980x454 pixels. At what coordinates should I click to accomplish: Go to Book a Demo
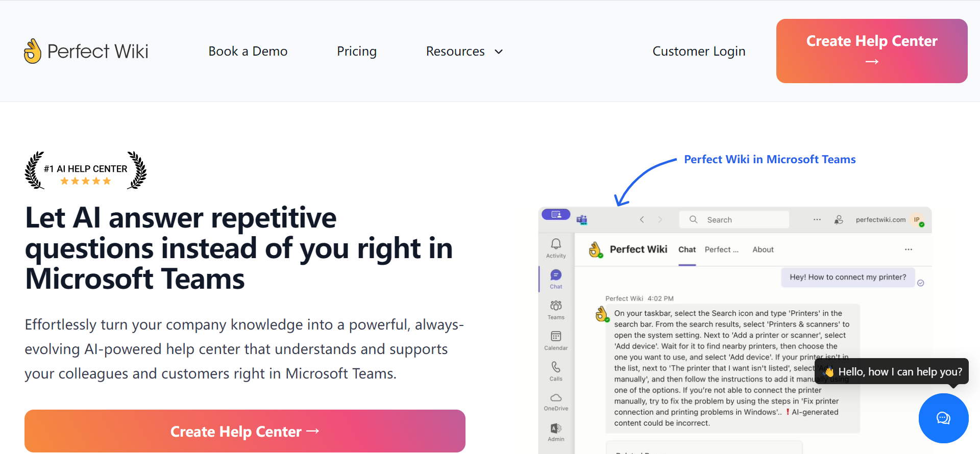[x=248, y=52]
